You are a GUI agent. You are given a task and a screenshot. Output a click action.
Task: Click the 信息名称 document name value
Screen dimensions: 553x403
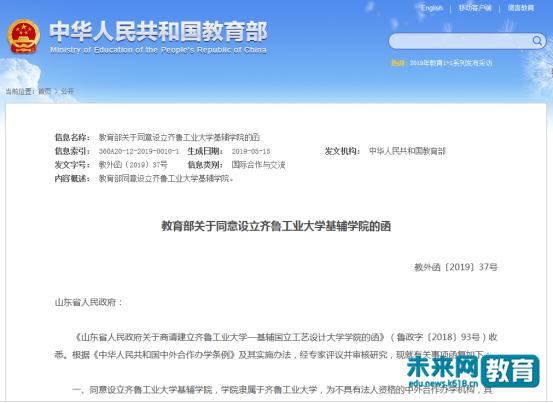(179, 138)
